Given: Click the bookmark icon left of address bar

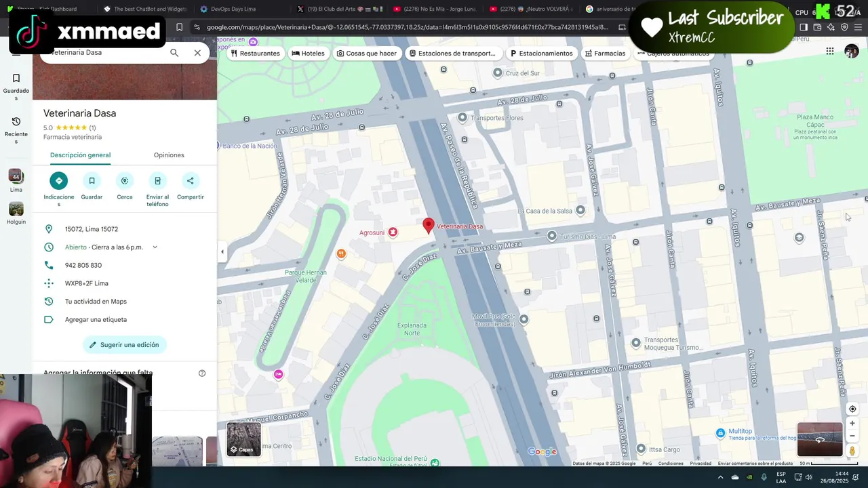Looking at the screenshot, I should pos(179,27).
